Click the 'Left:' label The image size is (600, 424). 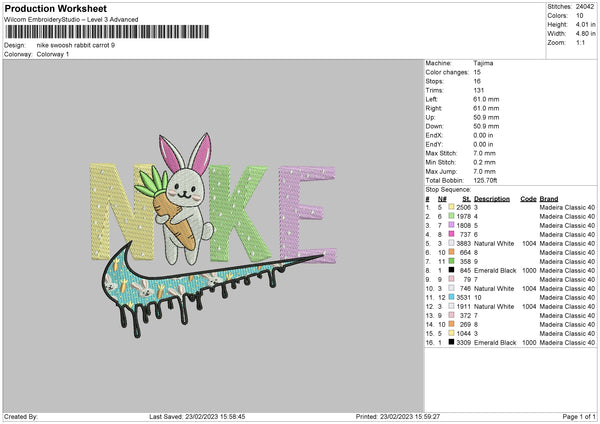(432, 99)
